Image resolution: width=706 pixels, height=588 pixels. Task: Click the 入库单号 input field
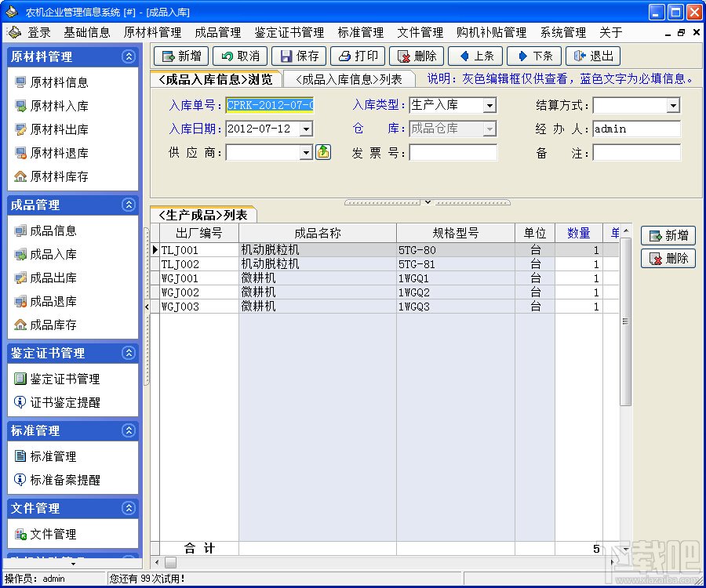pos(269,105)
